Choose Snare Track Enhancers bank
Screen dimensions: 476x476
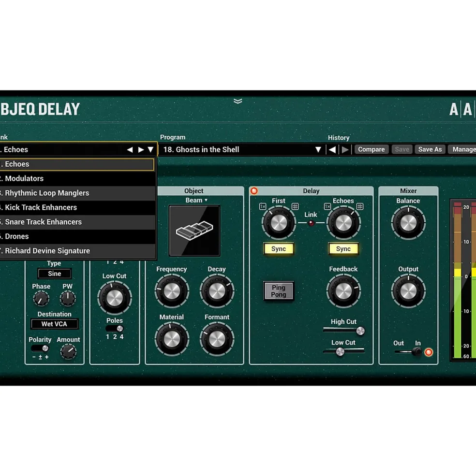(77, 222)
